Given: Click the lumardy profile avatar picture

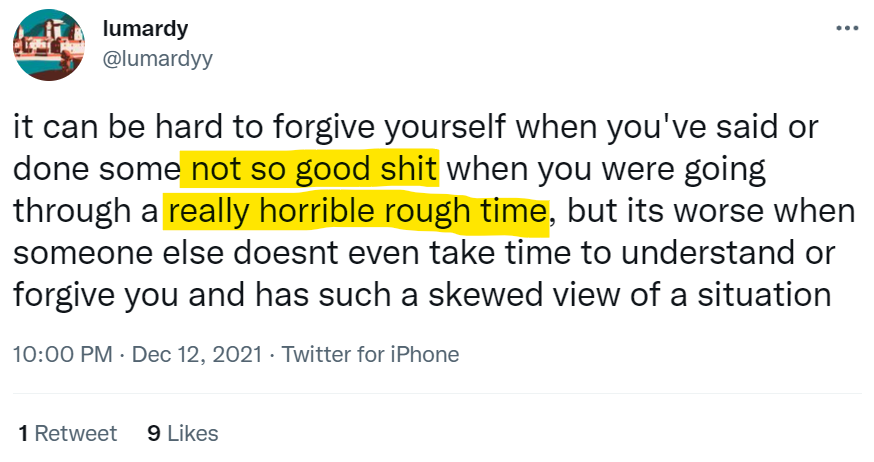Looking at the screenshot, I should [x=48, y=47].
